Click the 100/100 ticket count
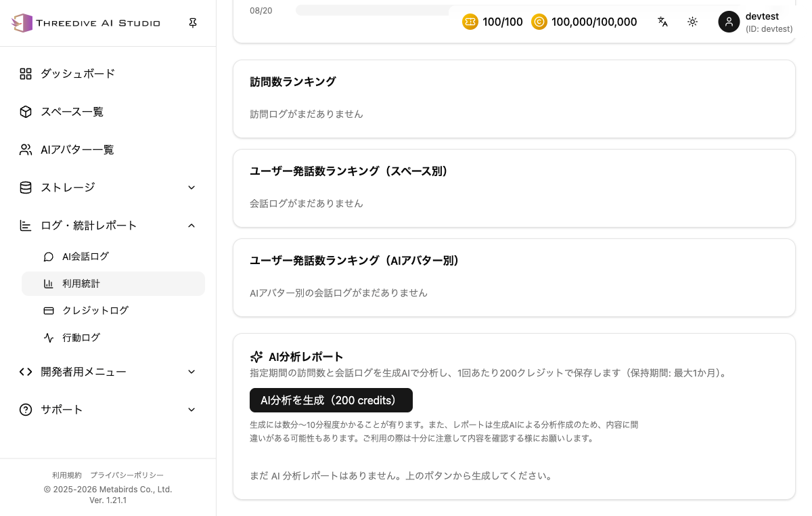Viewport: 812px width, 516px height. (503, 22)
